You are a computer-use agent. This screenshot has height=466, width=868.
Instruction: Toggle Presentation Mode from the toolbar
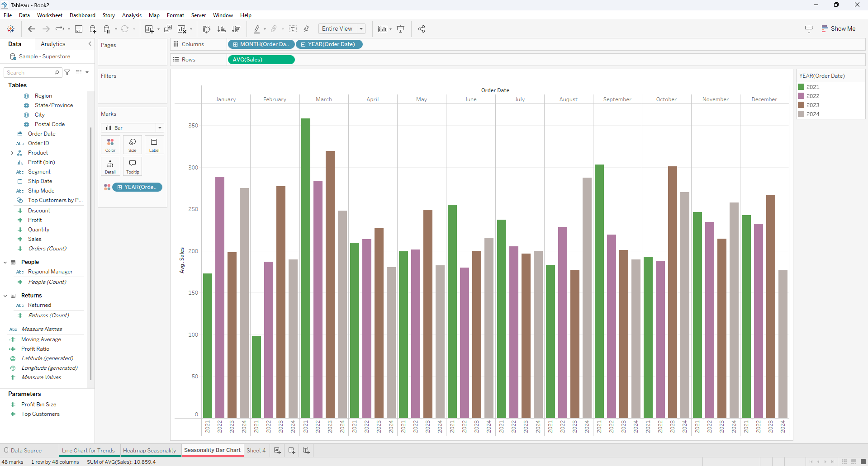(401, 29)
